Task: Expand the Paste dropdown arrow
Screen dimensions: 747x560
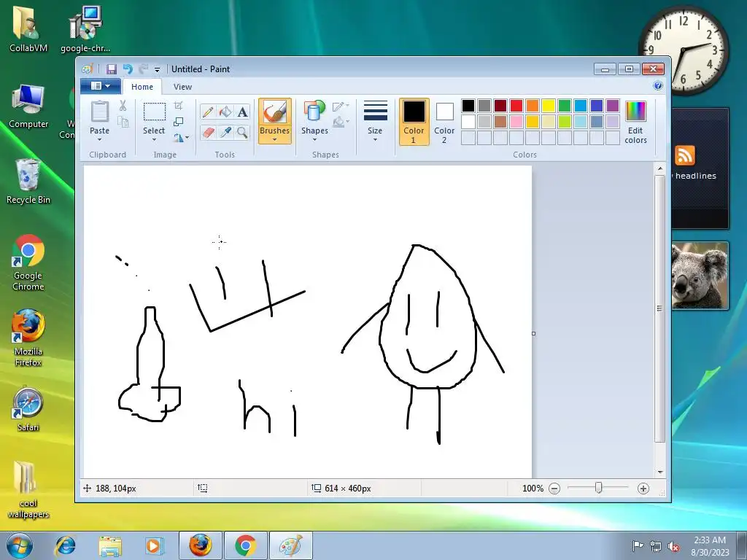Action: tap(99, 139)
